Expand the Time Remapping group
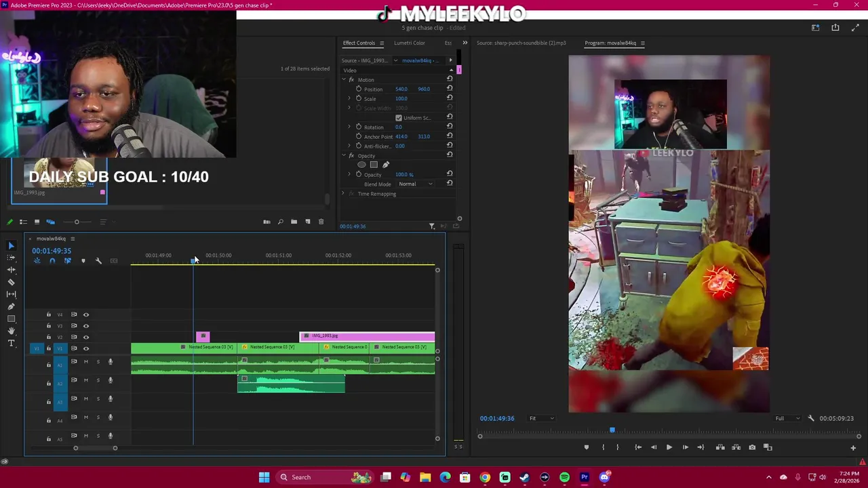Image resolution: width=868 pixels, height=488 pixels. [x=343, y=193]
